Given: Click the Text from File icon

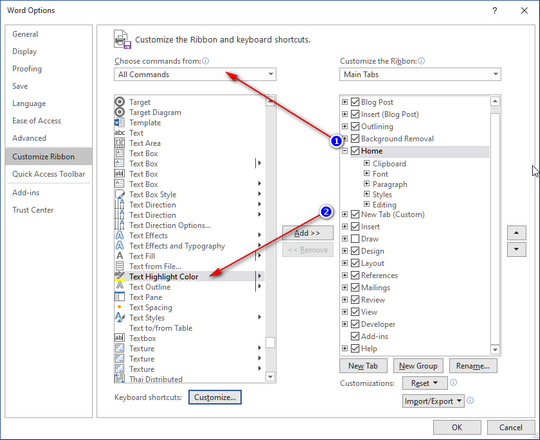Looking at the screenshot, I should coord(120,266).
